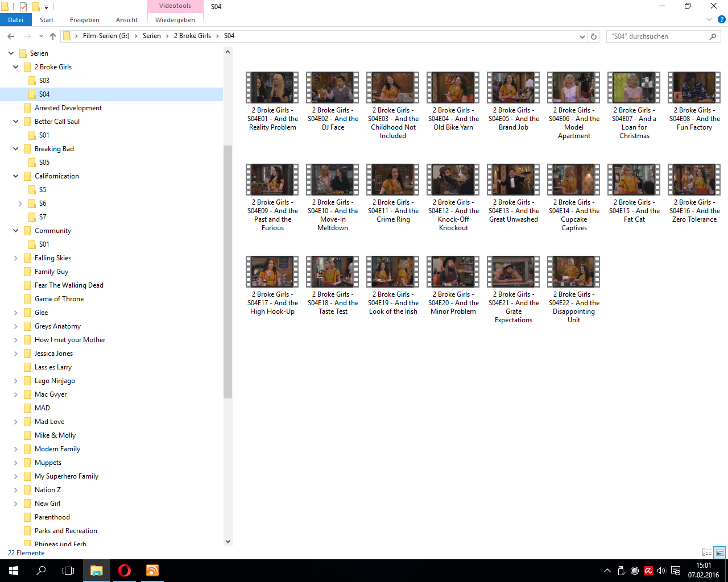Select Better Call Saul folder in tree

pos(57,122)
